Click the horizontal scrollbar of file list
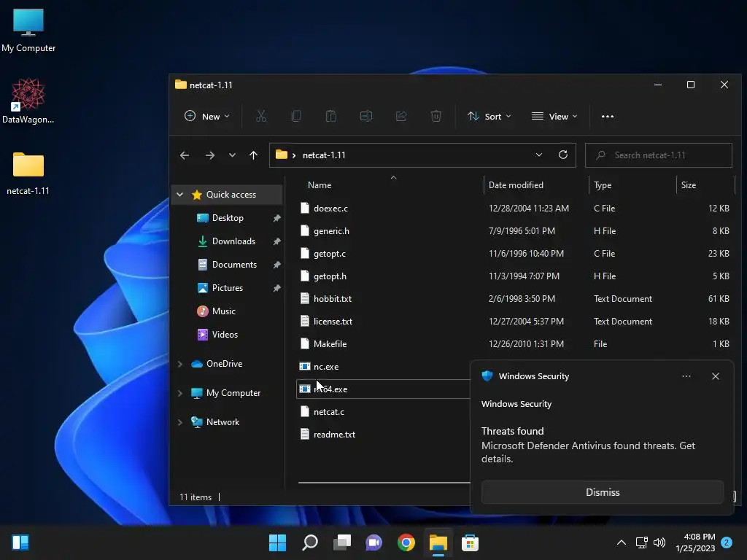 click(384, 483)
